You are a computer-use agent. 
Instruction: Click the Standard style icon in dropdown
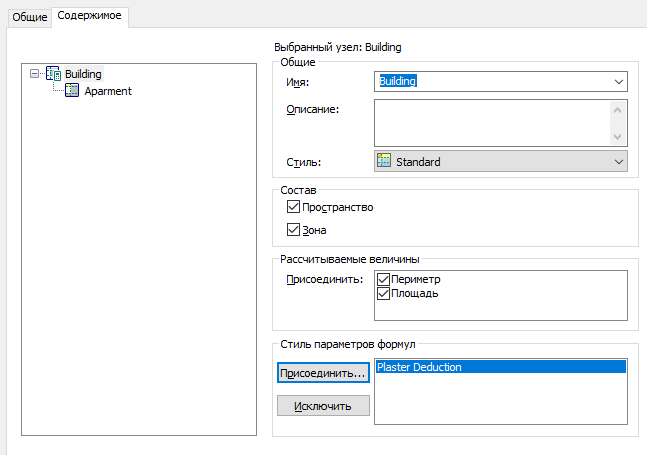point(384,161)
